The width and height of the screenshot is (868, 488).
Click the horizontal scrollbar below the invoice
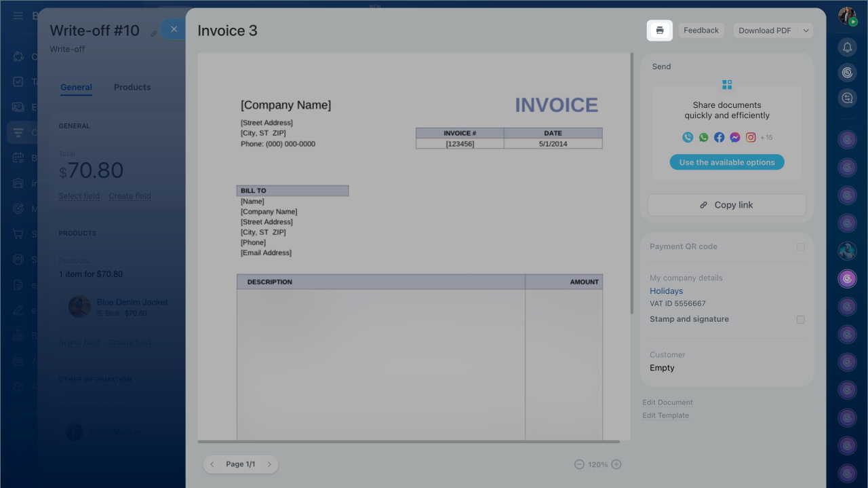[408, 442]
